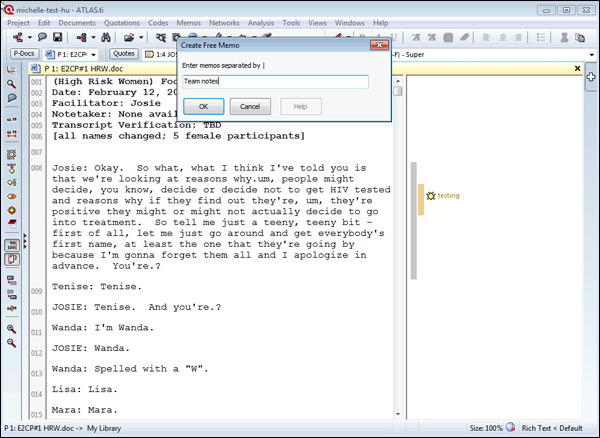600x438 pixels.
Task: Expand the P1: E2CP primary document dropdown
Action: (92, 54)
